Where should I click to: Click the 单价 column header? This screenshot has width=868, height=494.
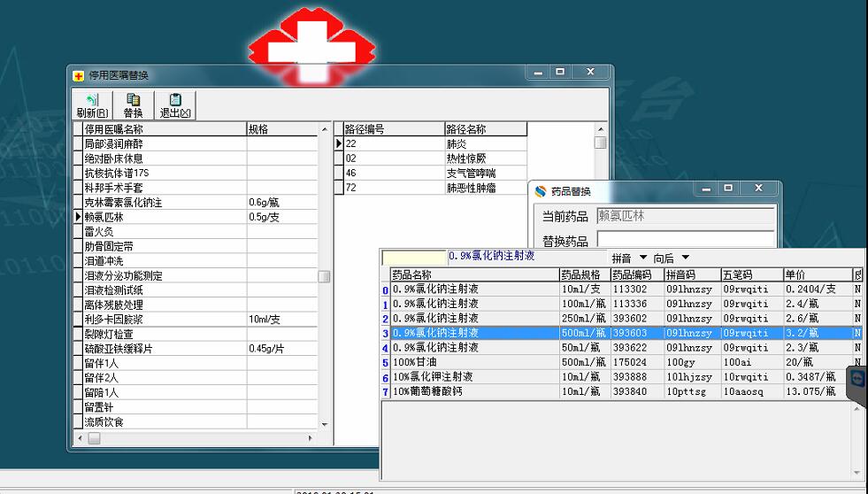pyautogui.click(x=818, y=274)
